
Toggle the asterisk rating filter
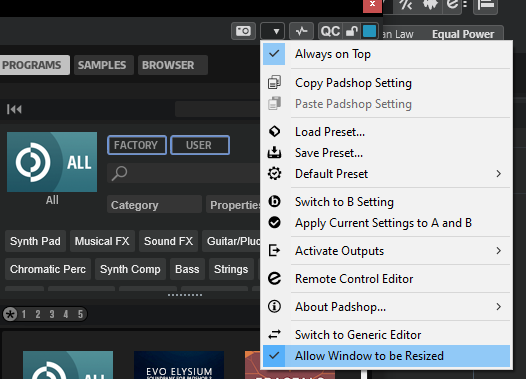point(10,314)
